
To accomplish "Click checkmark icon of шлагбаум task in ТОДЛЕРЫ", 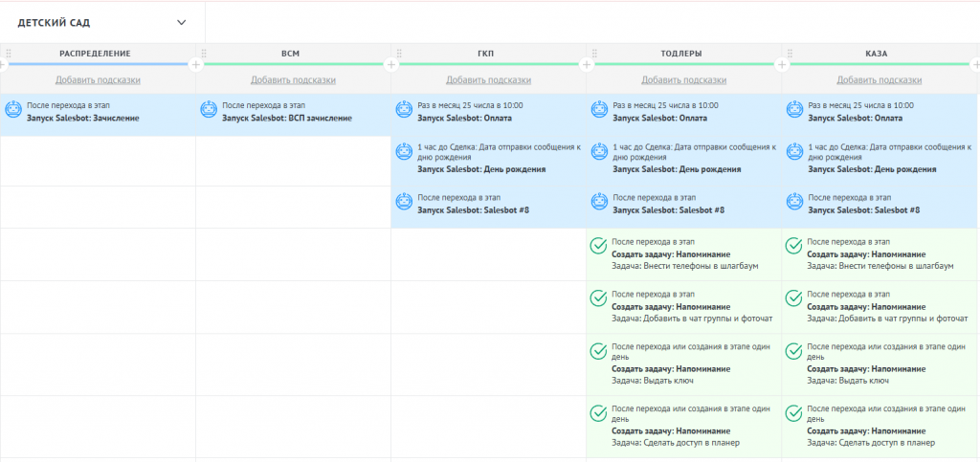I will coord(599,246).
